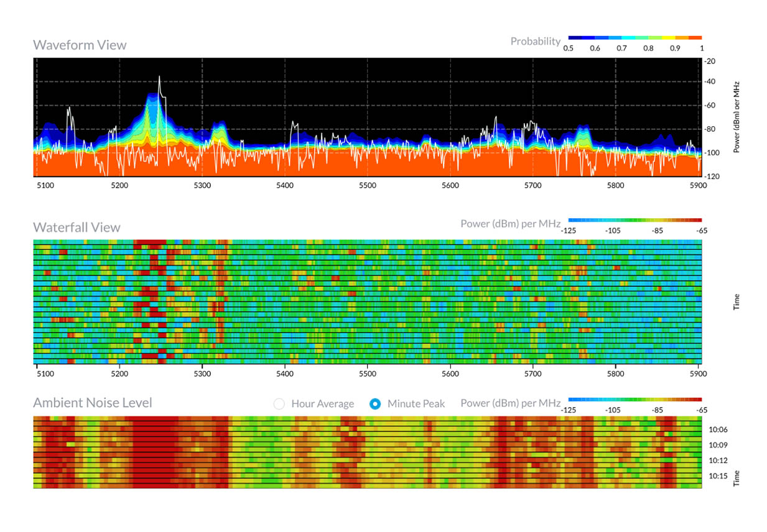The height and width of the screenshot is (532, 767).
Task: Click the 10:09 time label
Action: 718,445
